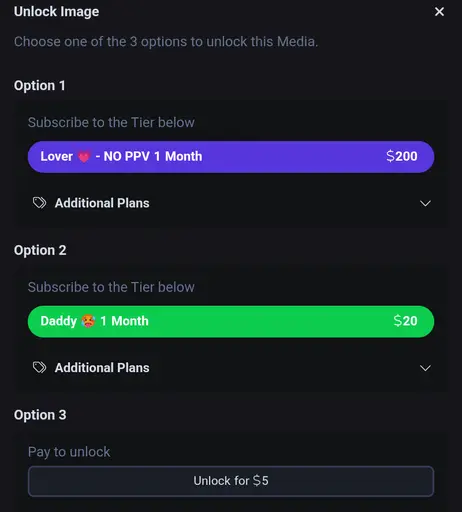Image resolution: width=462 pixels, height=512 pixels.
Task: Click the hot face emoji on Daddy tier
Action: pyautogui.click(x=88, y=321)
